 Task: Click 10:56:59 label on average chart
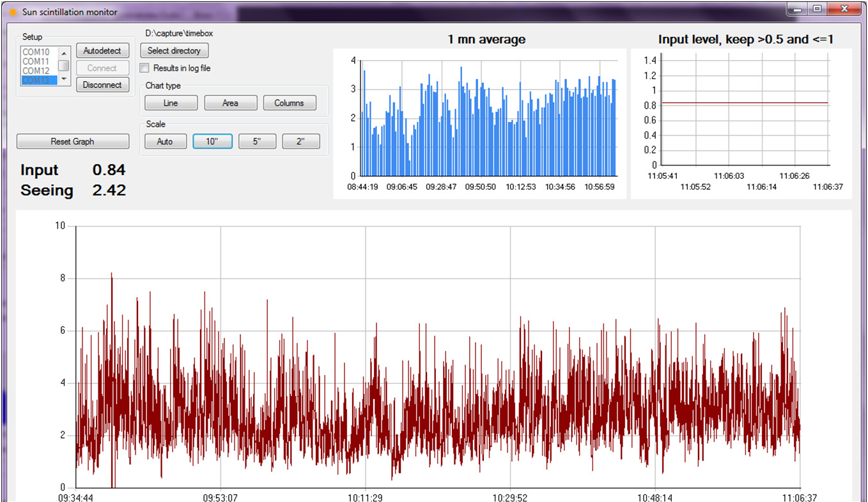599,188
